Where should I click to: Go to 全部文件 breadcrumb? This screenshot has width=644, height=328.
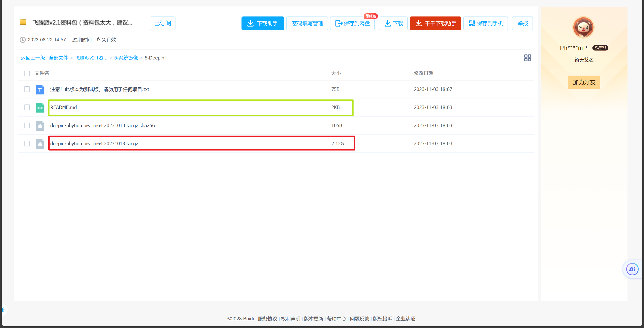pos(59,58)
